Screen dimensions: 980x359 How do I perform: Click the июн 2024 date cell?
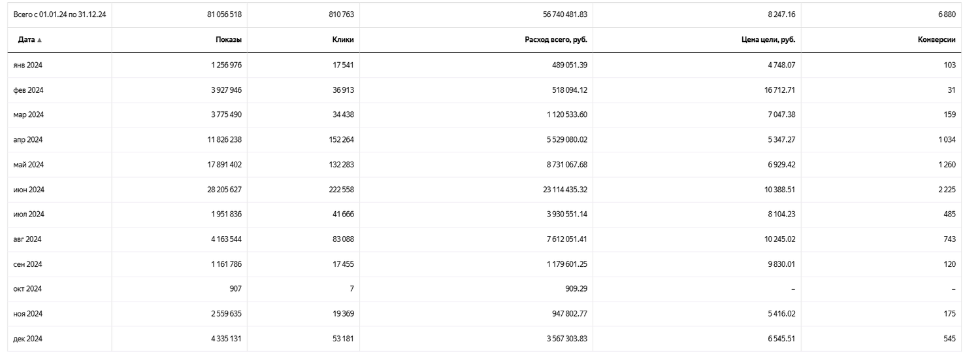tap(29, 190)
